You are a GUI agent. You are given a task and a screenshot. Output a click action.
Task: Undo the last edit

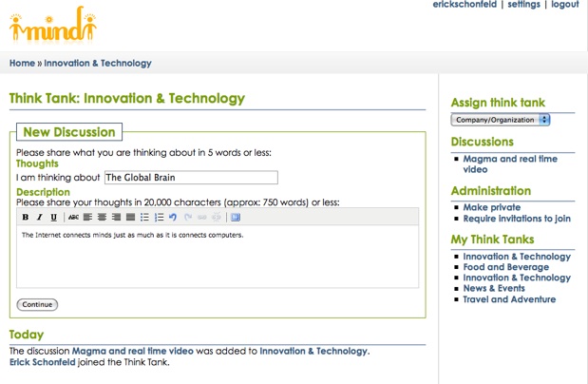pyautogui.click(x=173, y=218)
